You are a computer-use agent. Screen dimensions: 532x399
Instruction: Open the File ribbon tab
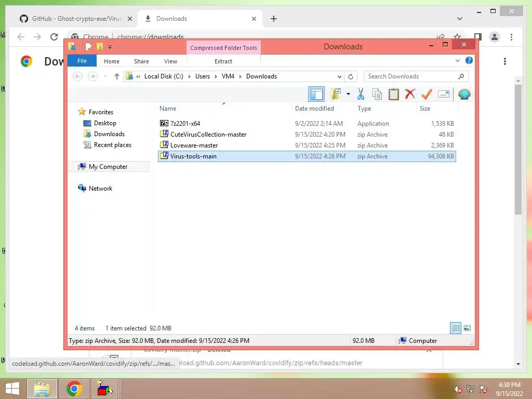[x=82, y=61]
